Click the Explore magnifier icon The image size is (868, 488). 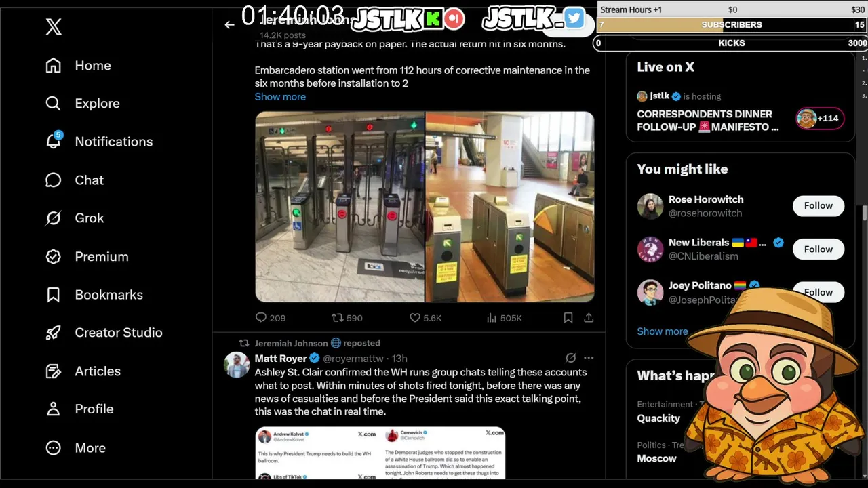(x=54, y=104)
